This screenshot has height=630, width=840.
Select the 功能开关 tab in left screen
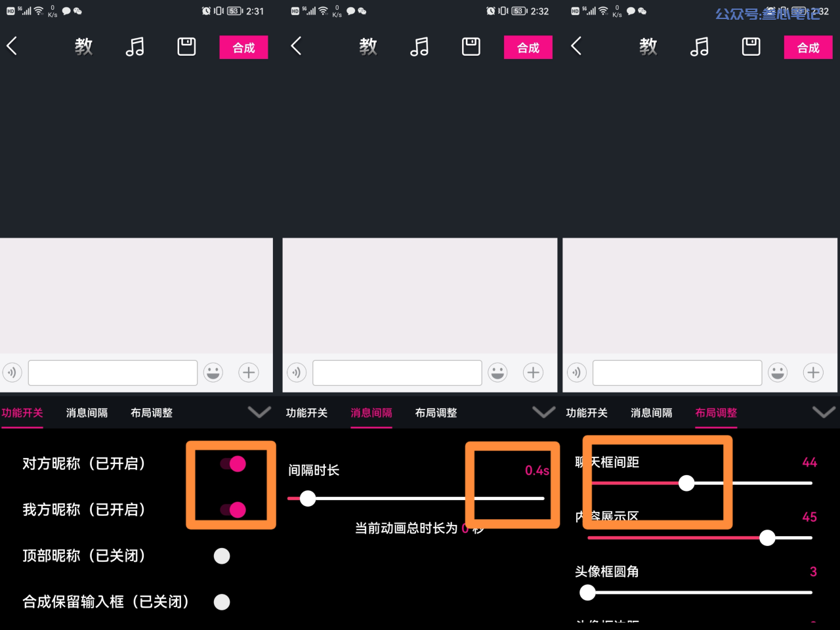[22, 413]
